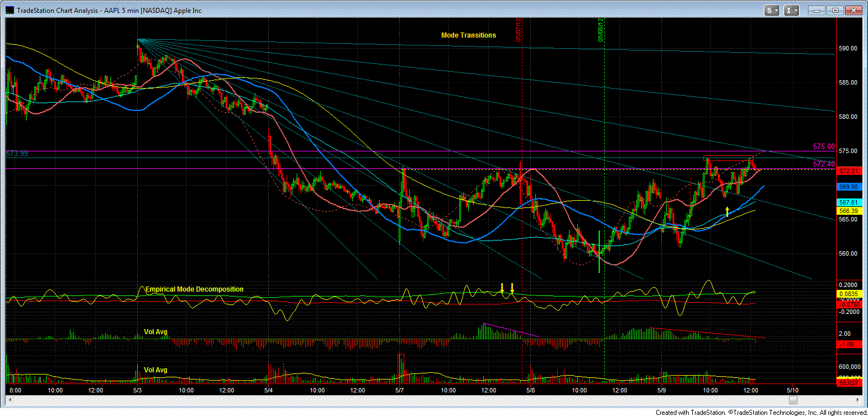Click the scrollbar's left arrow below the chart
868x416 pixels.
click(9, 400)
